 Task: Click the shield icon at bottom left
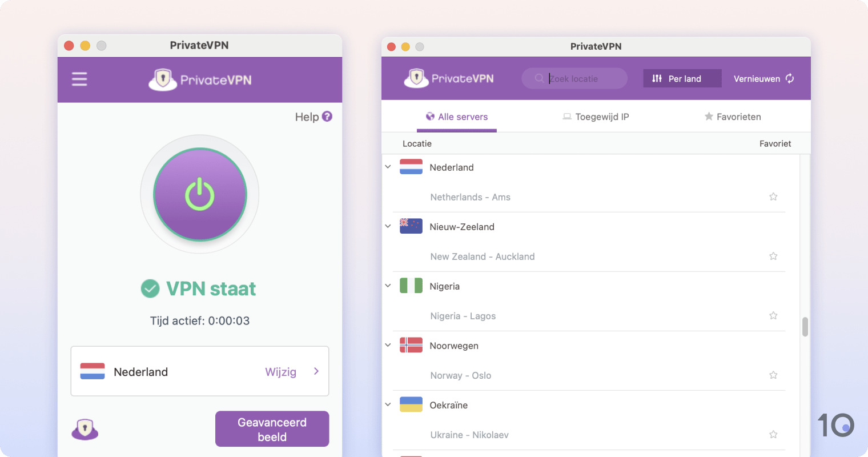(85, 429)
